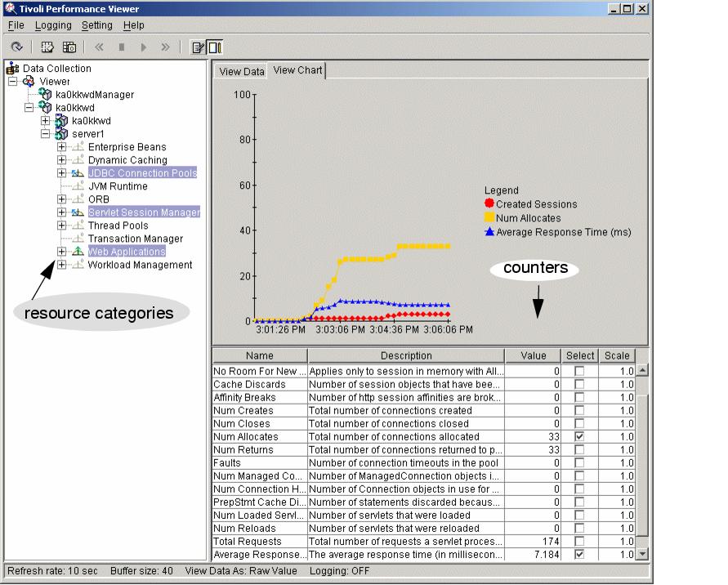Click the Thread Pools chart icon
The width and height of the screenshot is (728, 585).
78,226
